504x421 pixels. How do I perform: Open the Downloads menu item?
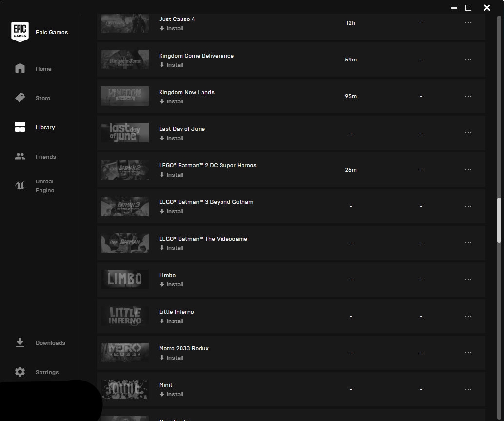50,343
